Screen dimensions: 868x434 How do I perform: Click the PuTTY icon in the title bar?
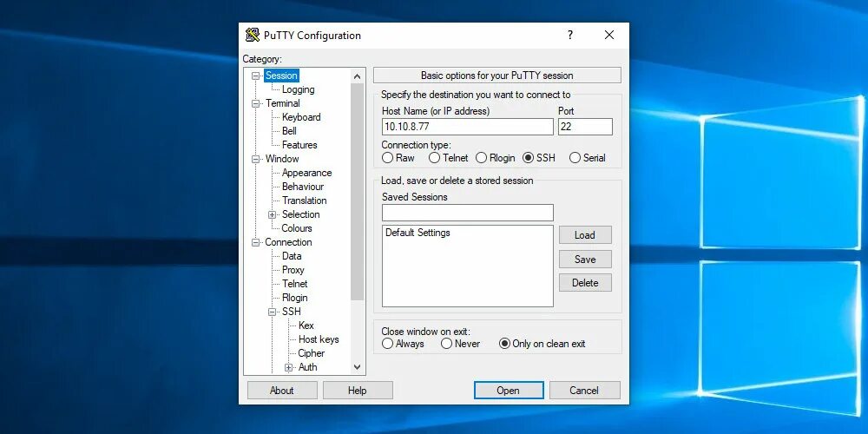click(253, 35)
